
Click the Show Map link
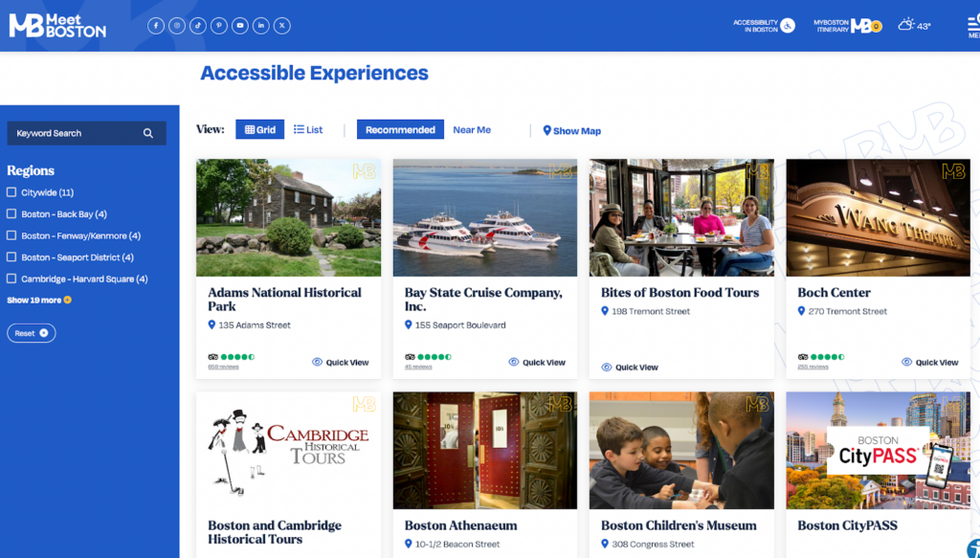click(x=572, y=130)
